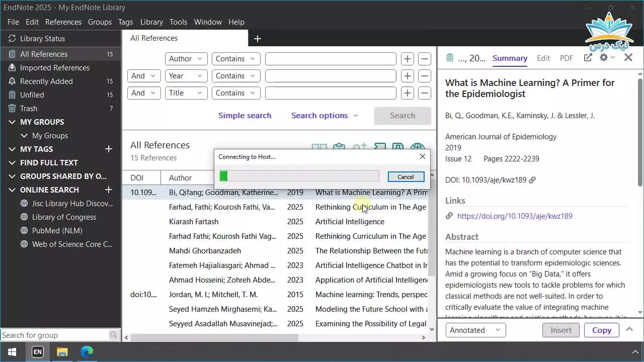Switch to the PDF tab
644x362 pixels.
tap(567, 58)
